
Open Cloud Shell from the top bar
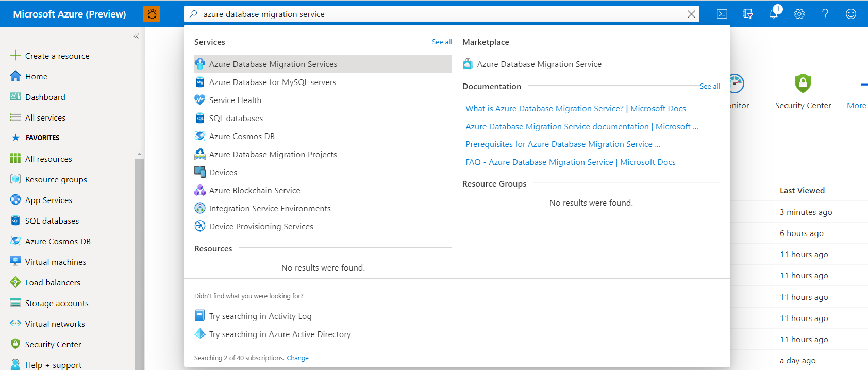(722, 14)
